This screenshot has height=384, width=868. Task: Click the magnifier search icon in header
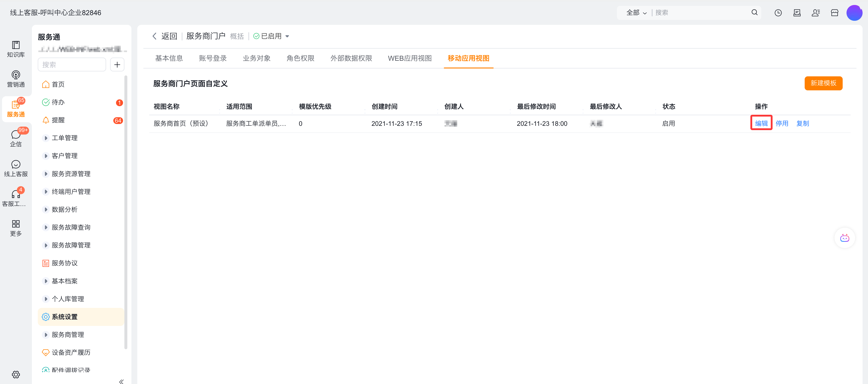[x=754, y=12]
